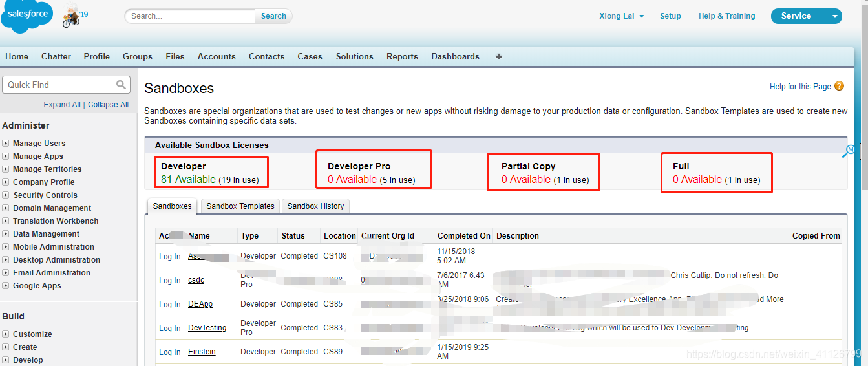Open the Cases tab
The width and height of the screenshot is (868, 366).
click(310, 56)
